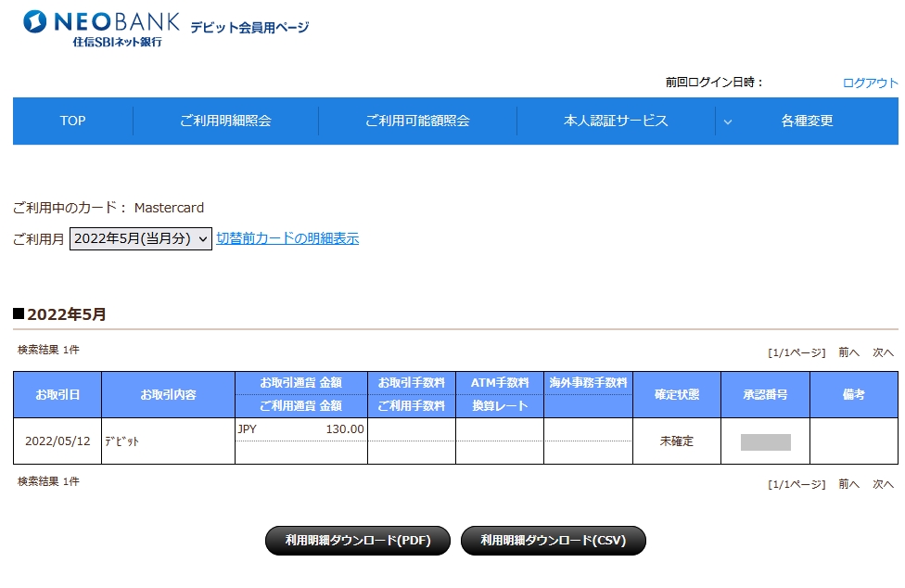Click the ご利用中のカード Mastercard text

click(108, 208)
